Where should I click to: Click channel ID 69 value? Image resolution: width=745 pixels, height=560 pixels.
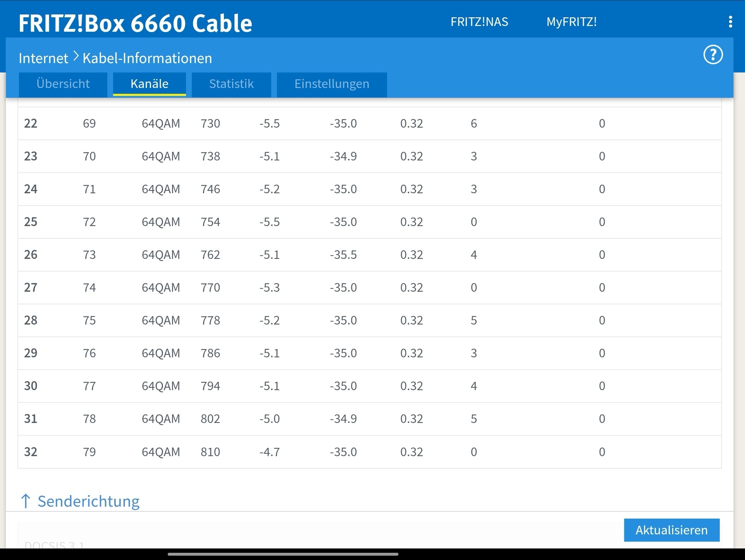[89, 123]
